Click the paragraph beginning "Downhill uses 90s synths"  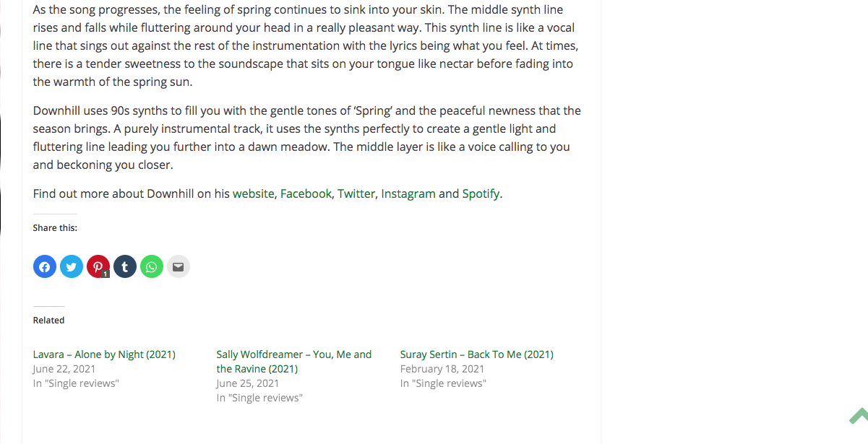point(307,138)
